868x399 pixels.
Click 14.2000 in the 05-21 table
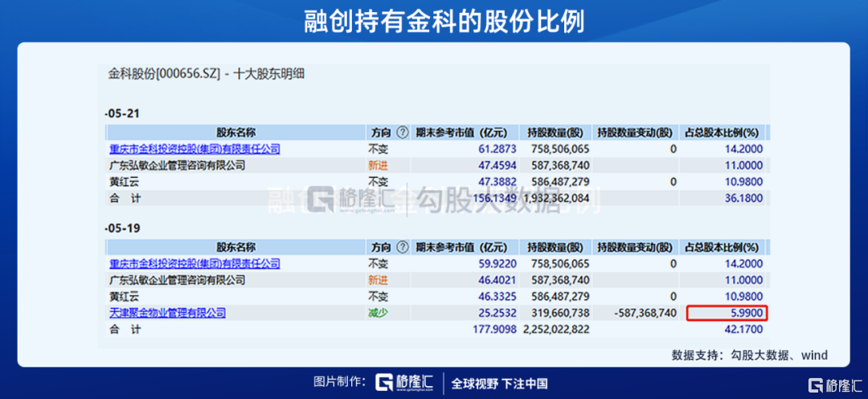pyautogui.click(x=744, y=149)
